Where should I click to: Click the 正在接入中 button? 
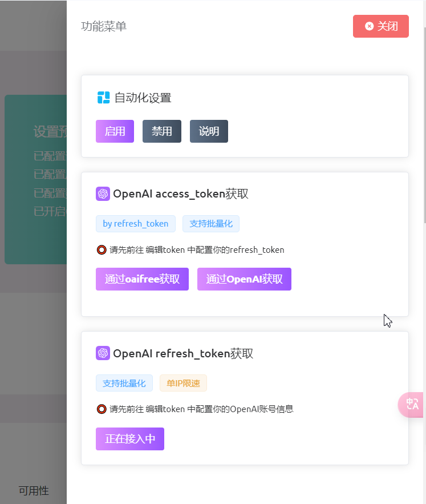[130, 439]
